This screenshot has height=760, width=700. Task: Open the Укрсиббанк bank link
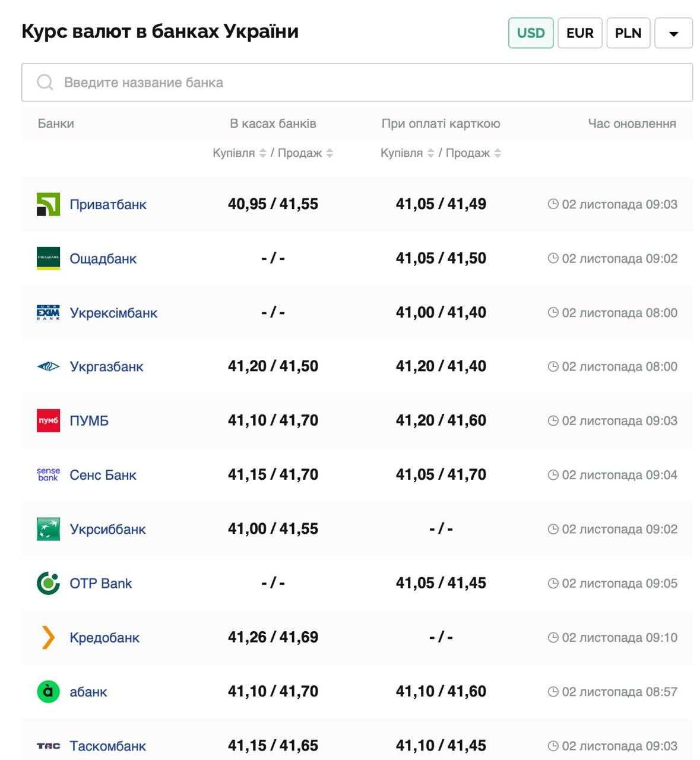(x=107, y=529)
